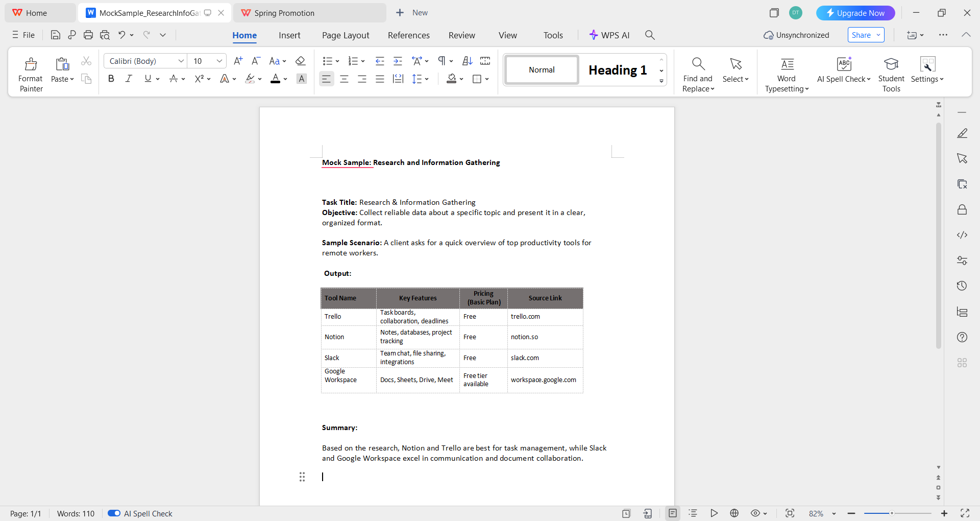Click the Copy icon below Cut

tap(86, 79)
